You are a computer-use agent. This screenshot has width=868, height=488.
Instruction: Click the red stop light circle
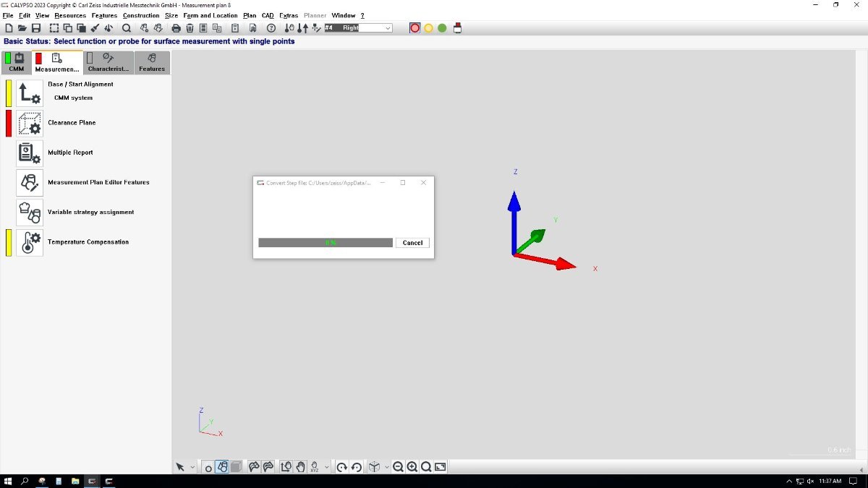[414, 28]
